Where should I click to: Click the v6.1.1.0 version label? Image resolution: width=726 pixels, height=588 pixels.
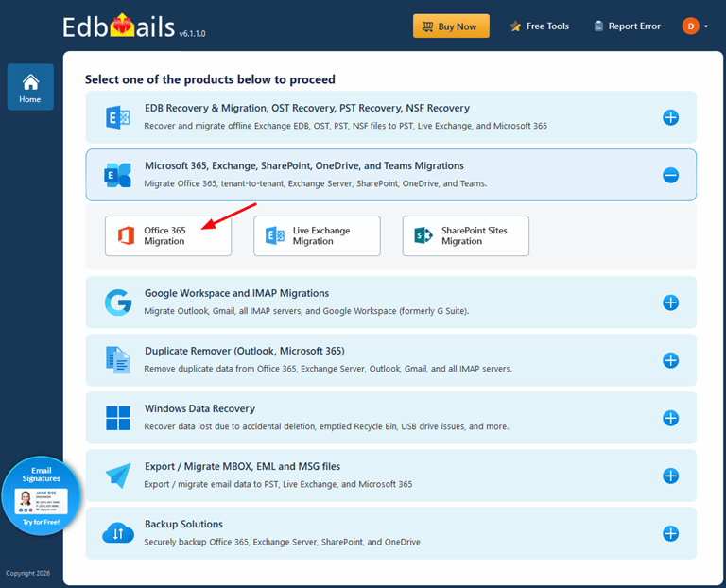tap(192, 34)
